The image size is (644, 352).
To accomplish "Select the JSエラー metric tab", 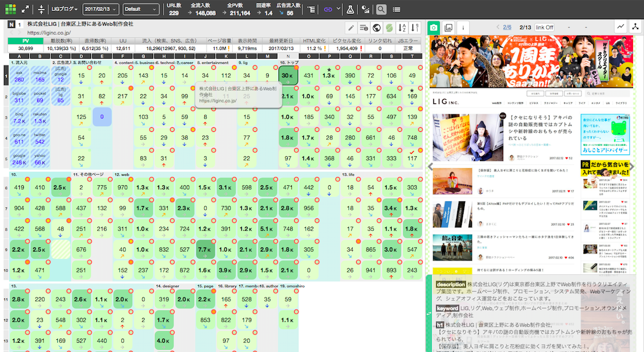I will point(408,41).
